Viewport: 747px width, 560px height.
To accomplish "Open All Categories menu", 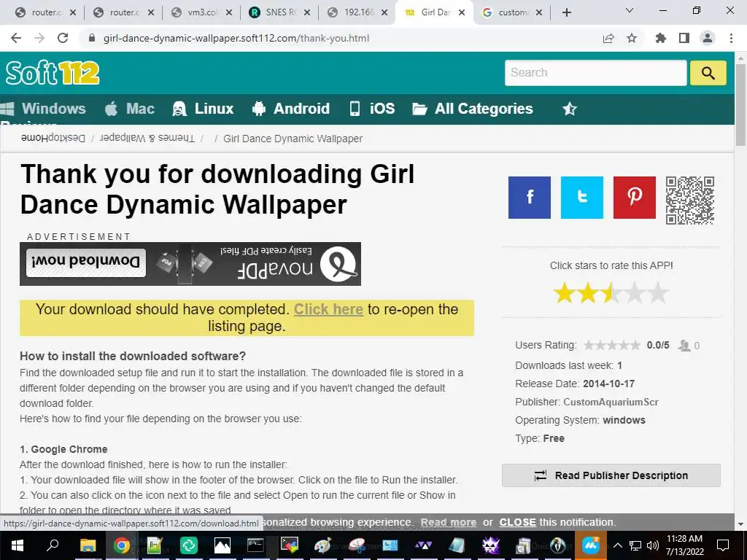I will (473, 109).
